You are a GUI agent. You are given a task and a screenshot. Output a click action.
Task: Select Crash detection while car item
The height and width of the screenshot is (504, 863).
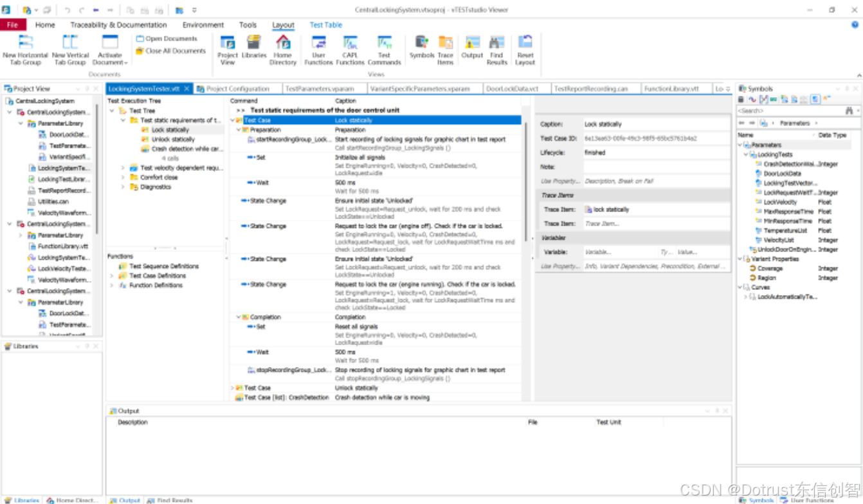click(x=187, y=149)
